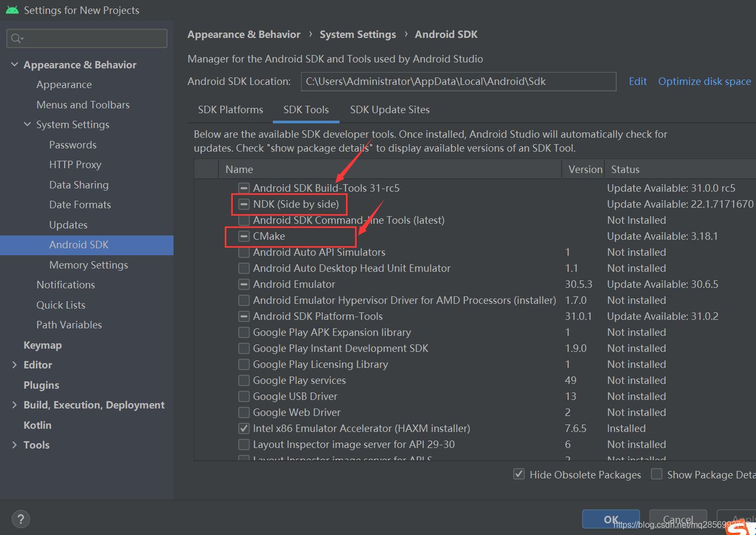Toggle Android Emulator checkbox

click(x=244, y=284)
